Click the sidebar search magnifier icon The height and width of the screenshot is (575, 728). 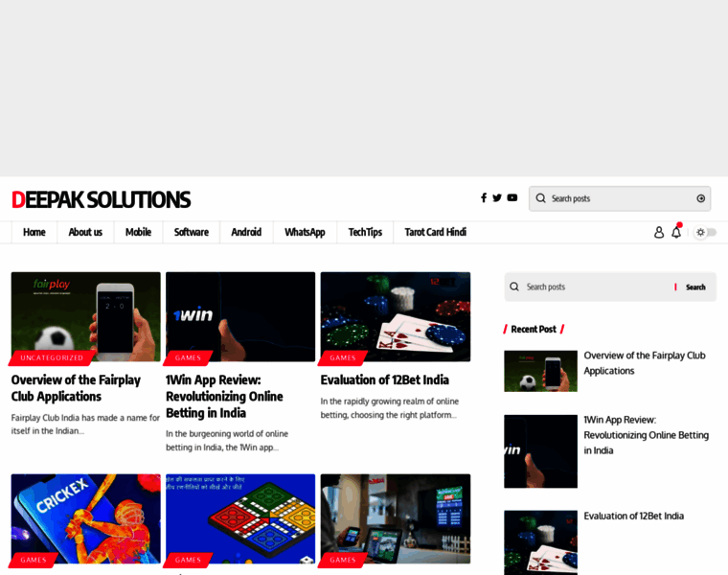click(x=514, y=287)
